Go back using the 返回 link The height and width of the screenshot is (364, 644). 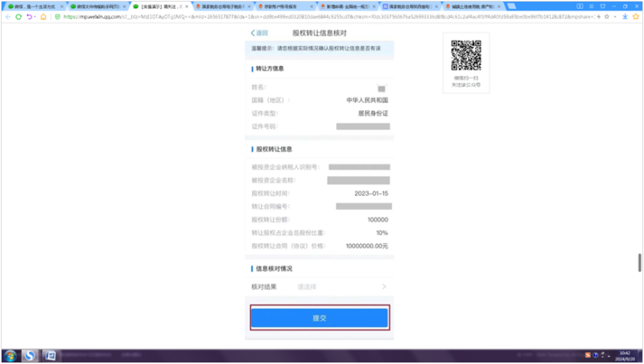coord(259,33)
